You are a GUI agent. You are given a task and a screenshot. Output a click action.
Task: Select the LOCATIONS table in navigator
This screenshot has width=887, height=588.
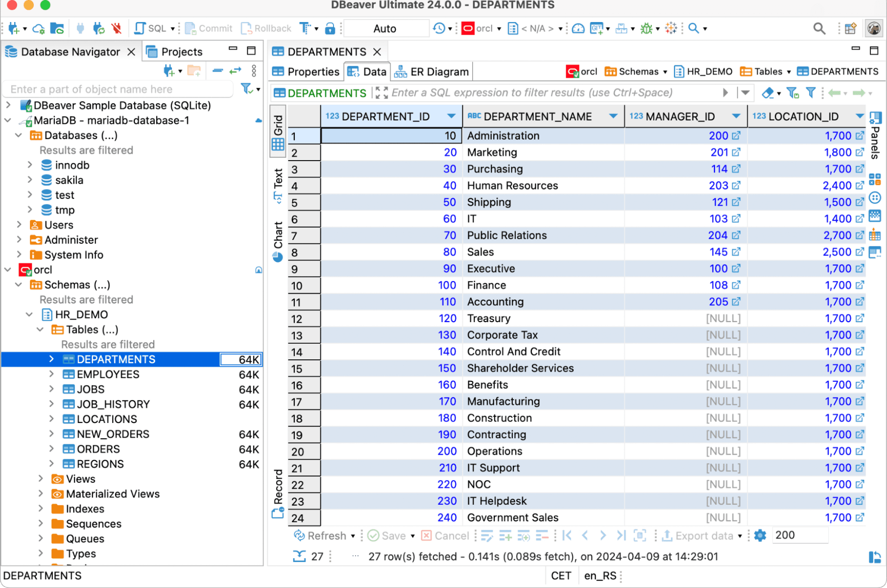(x=106, y=419)
